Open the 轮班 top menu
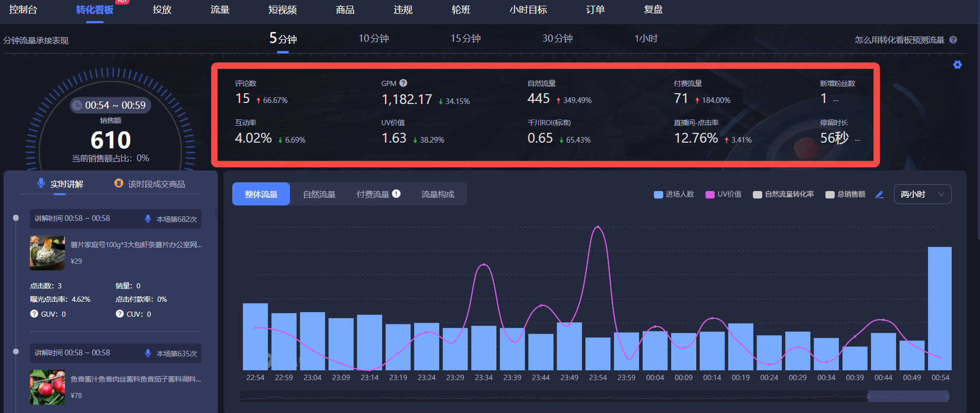980x413 pixels. (x=461, y=9)
